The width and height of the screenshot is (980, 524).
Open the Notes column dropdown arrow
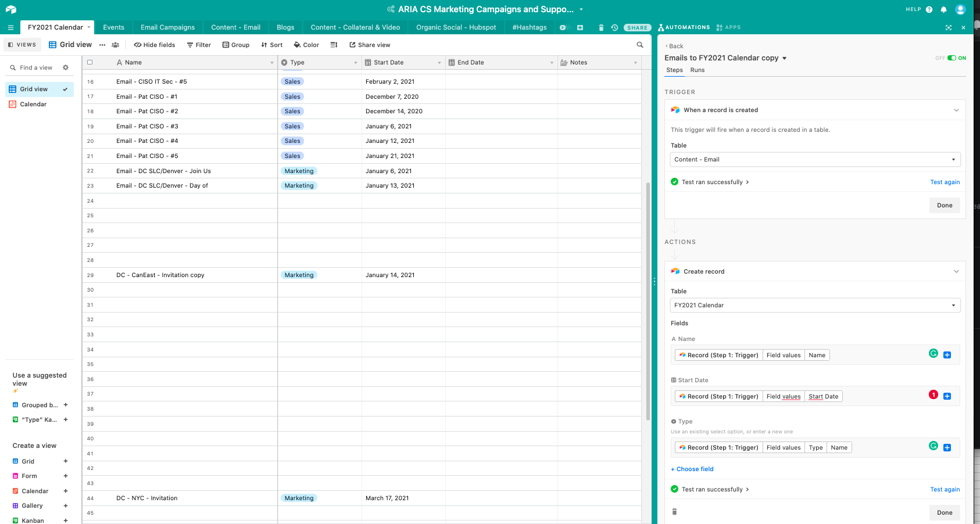pyautogui.click(x=635, y=63)
